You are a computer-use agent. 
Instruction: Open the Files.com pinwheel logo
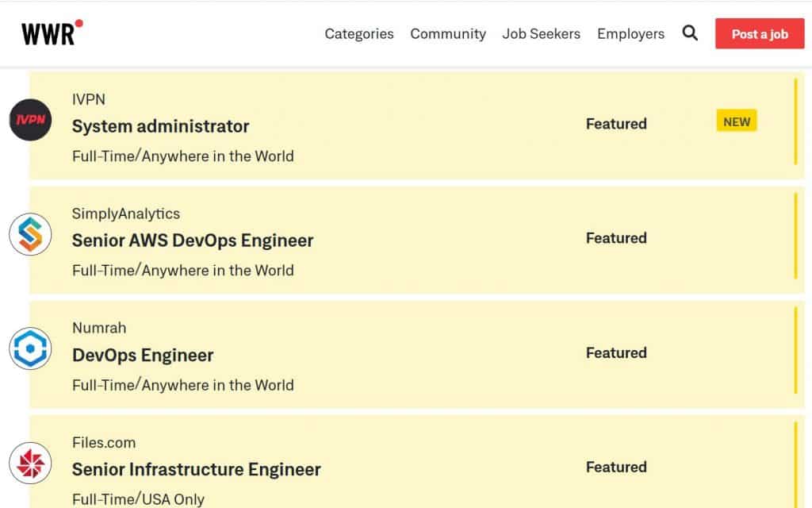[x=31, y=463]
